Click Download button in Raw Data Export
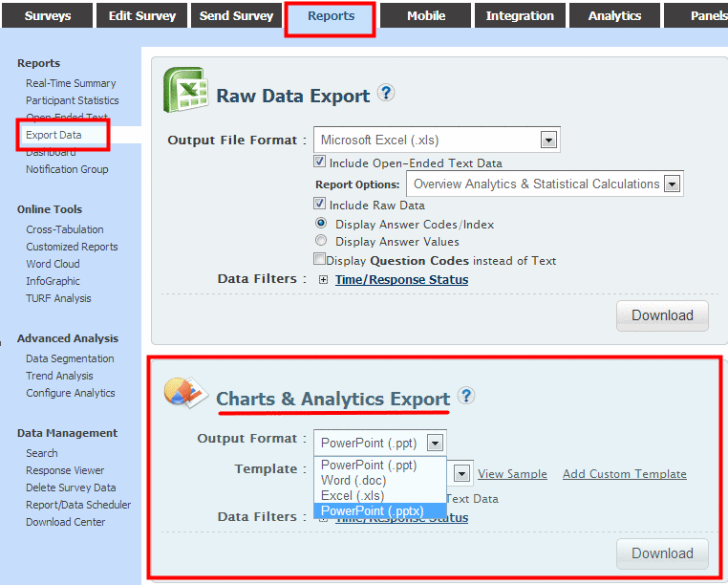The height and width of the screenshot is (585, 728). [662, 315]
